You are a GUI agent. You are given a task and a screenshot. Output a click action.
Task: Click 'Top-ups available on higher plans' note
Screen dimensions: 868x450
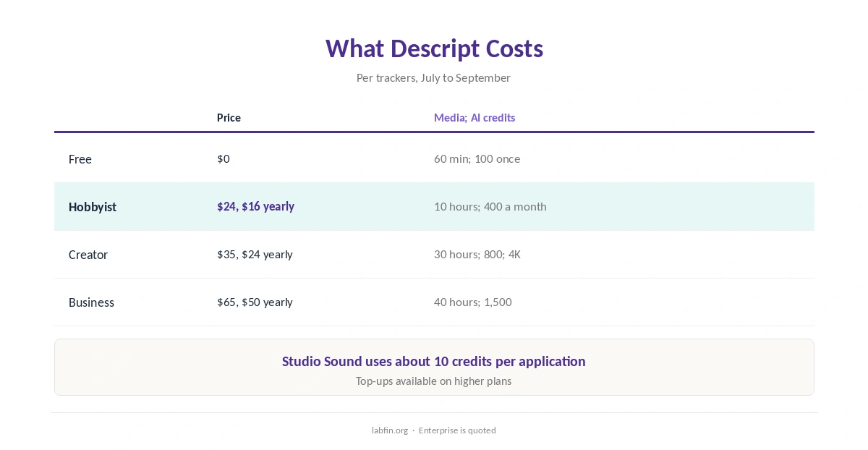433,381
